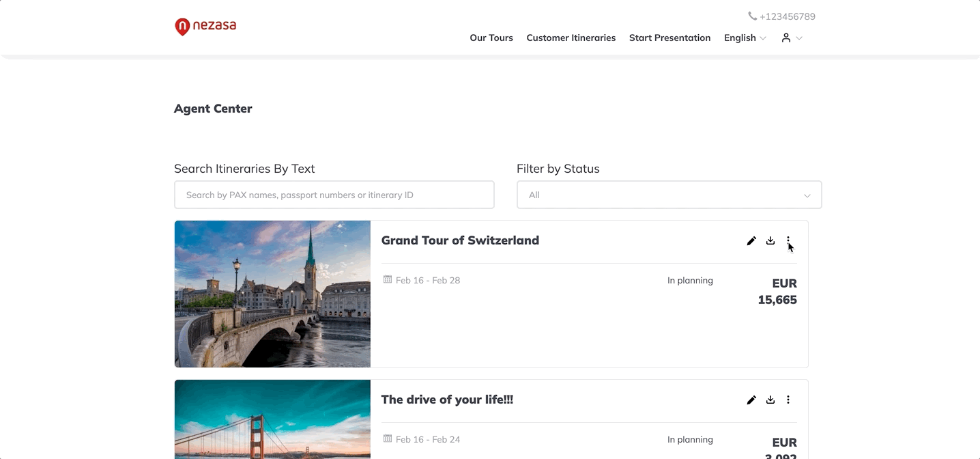Open the Grand Tour of Switzerland title
980x459 pixels.
[x=460, y=240]
